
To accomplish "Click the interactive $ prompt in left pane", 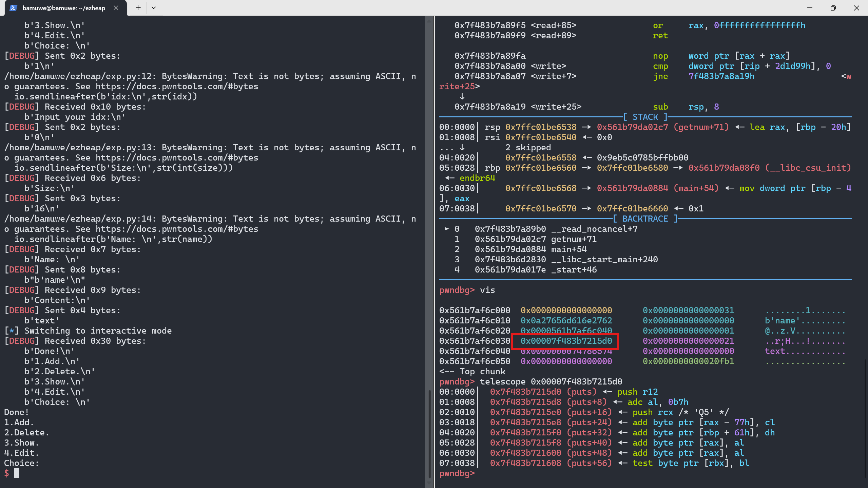I will click(x=7, y=473).
